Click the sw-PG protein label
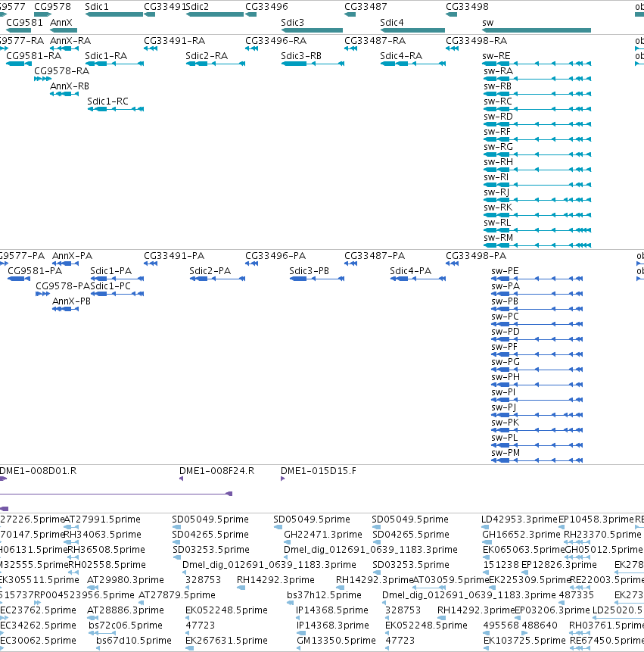The image size is (644, 652). 506,362
